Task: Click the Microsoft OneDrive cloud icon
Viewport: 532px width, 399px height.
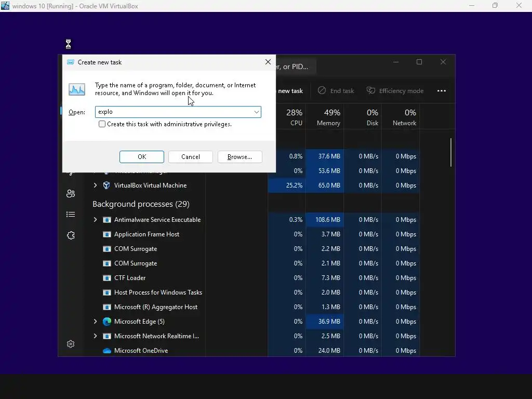Action: (x=107, y=351)
